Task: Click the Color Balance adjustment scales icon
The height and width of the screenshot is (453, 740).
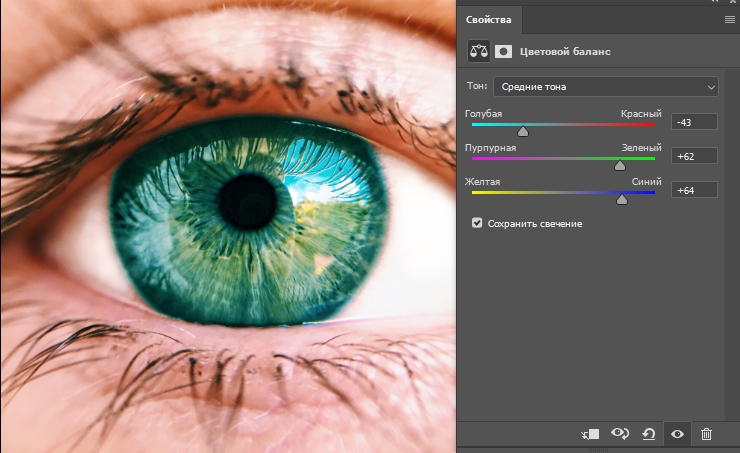Action: pyautogui.click(x=479, y=51)
